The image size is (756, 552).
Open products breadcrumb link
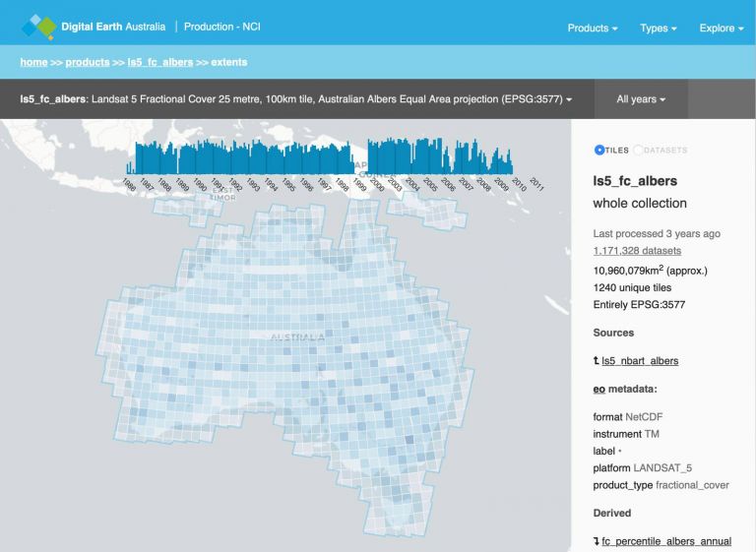coord(88,62)
